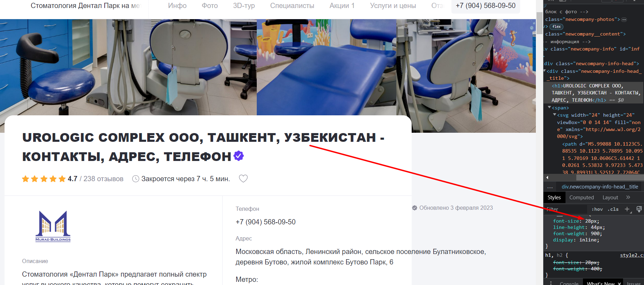Select the div.newcompany-info-head__title breadcrumb
The width and height of the screenshot is (644, 285).
point(600,187)
